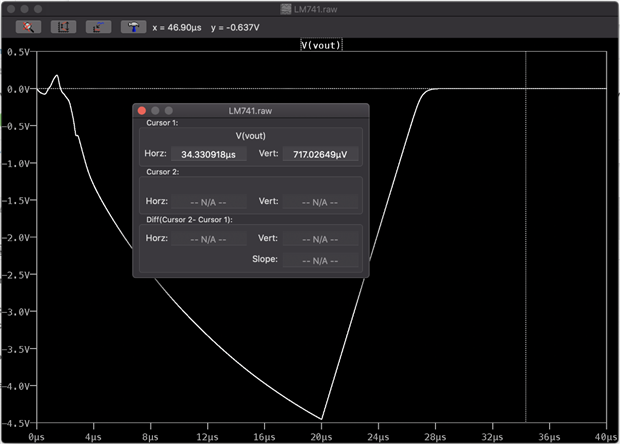Viewport: 620px width, 444px height.
Task: Click Cursor 2 Vert N/A field
Action: point(320,201)
